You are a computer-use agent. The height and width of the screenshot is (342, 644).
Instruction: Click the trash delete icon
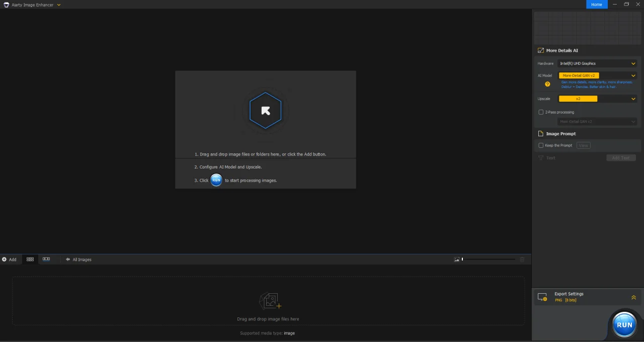[522, 260]
